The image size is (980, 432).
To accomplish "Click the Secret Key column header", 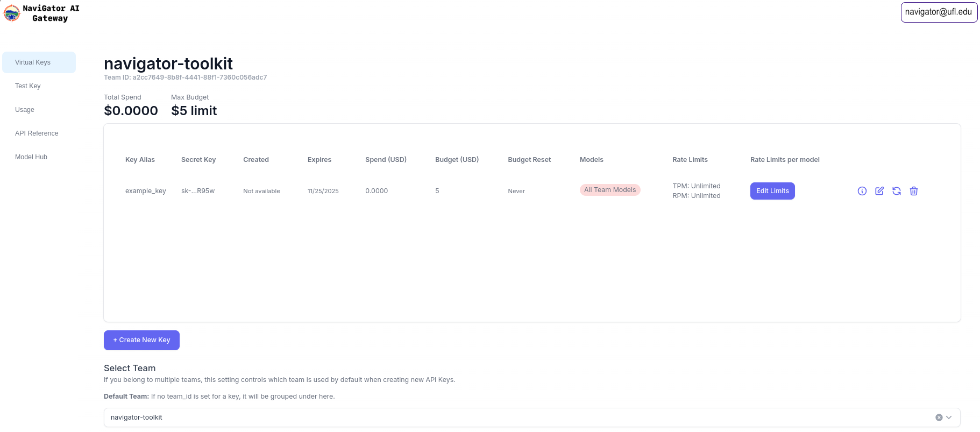I will [x=198, y=160].
